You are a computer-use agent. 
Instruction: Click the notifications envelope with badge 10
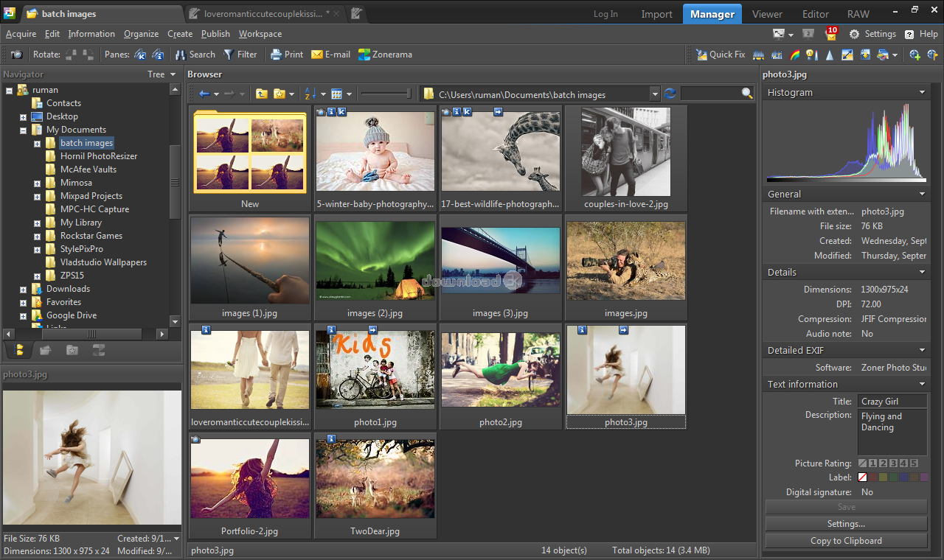click(830, 34)
